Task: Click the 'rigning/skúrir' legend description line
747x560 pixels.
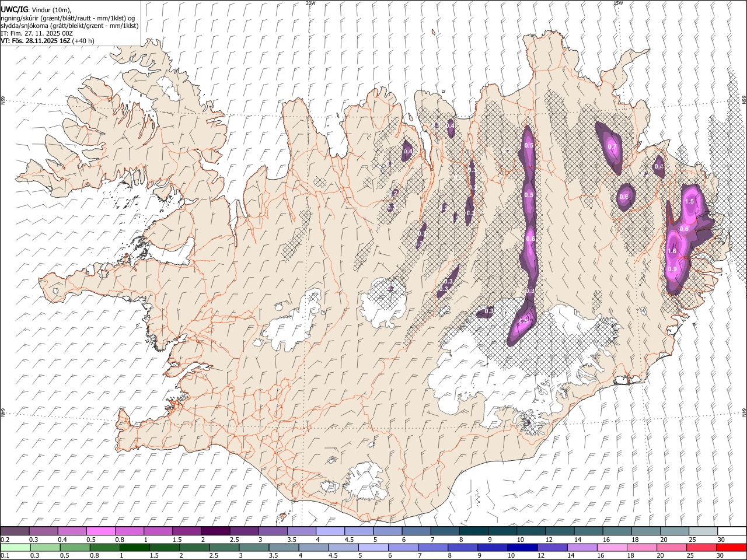Action: 68,17
